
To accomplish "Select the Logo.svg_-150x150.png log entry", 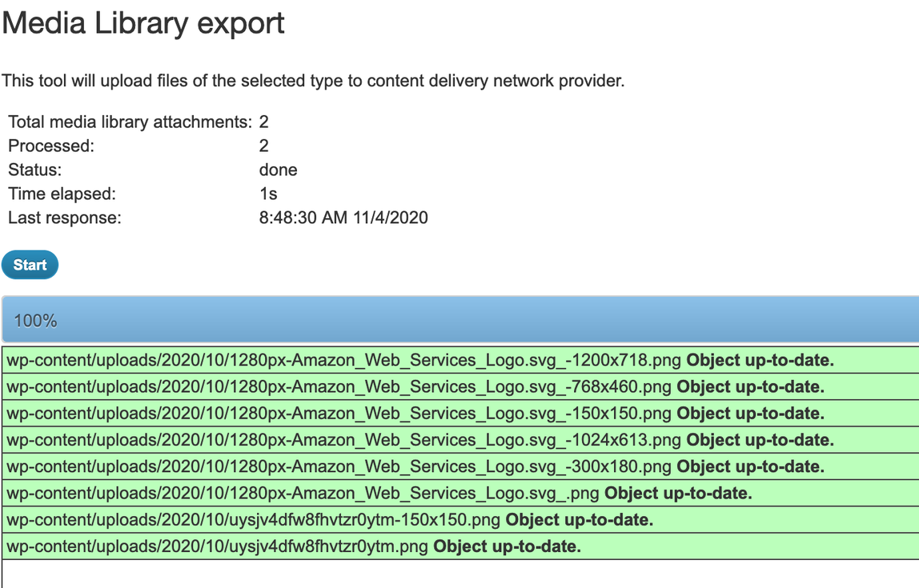I will click(x=415, y=414).
